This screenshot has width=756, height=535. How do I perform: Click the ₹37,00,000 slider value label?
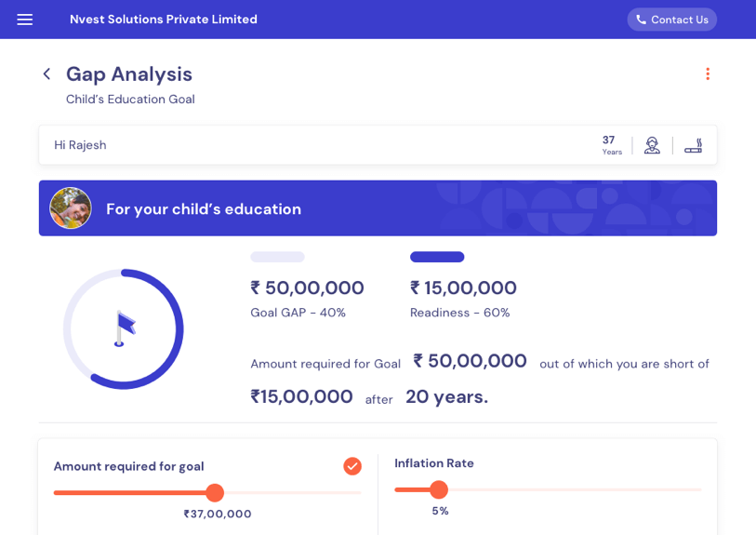coord(218,514)
